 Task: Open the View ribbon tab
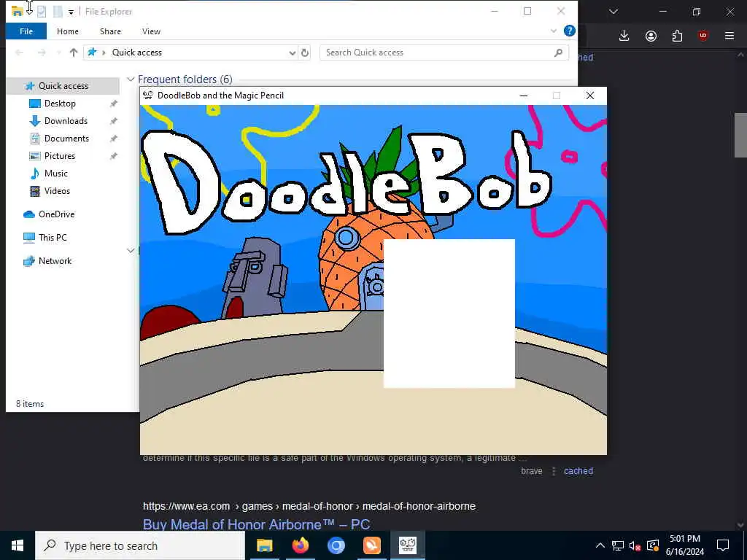[151, 31]
